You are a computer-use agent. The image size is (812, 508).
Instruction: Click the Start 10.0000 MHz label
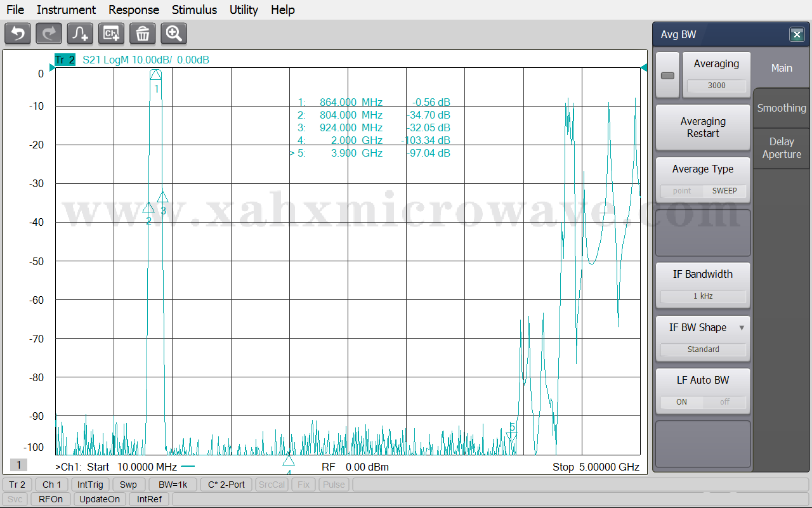coord(131,467)
